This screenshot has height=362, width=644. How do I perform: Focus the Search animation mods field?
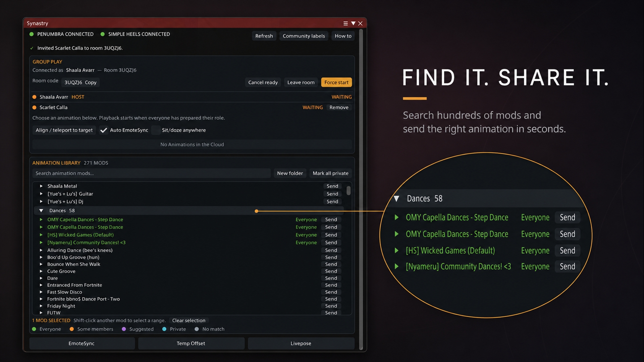[x=151, y=173]
